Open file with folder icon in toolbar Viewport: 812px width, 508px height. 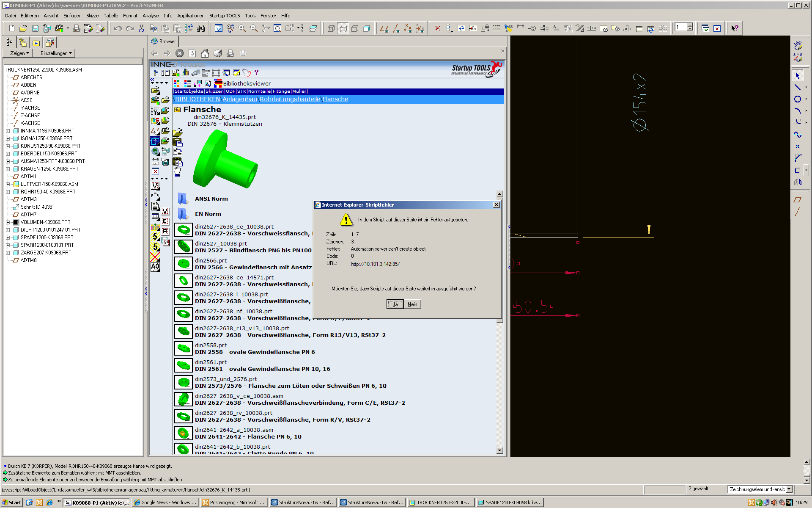pyautogui.click(x=23, y=28)
